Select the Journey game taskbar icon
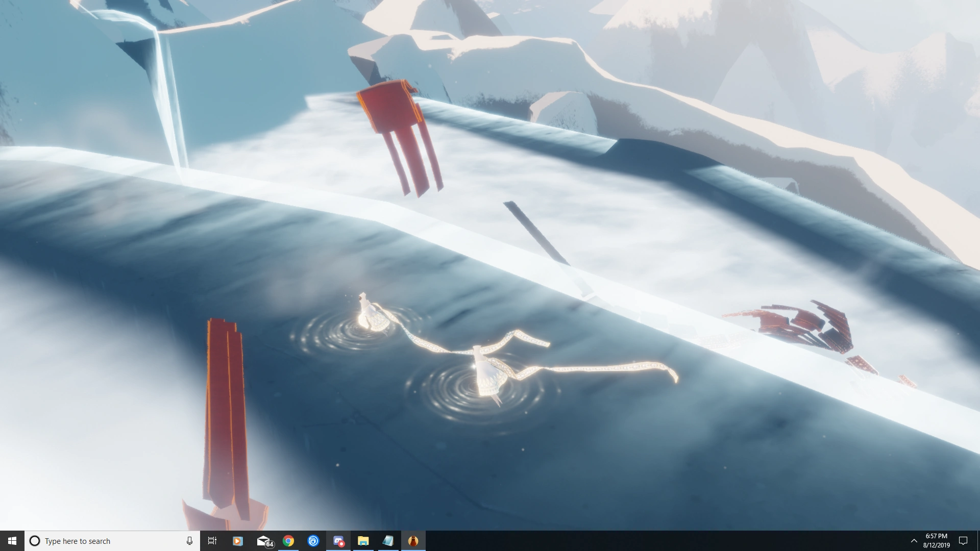 coord(413,541)
